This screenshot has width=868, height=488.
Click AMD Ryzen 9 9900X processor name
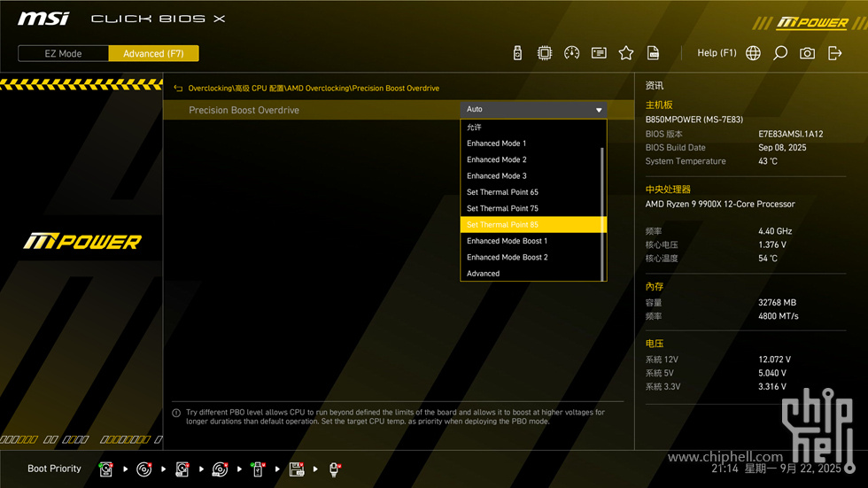click(719, 205)
